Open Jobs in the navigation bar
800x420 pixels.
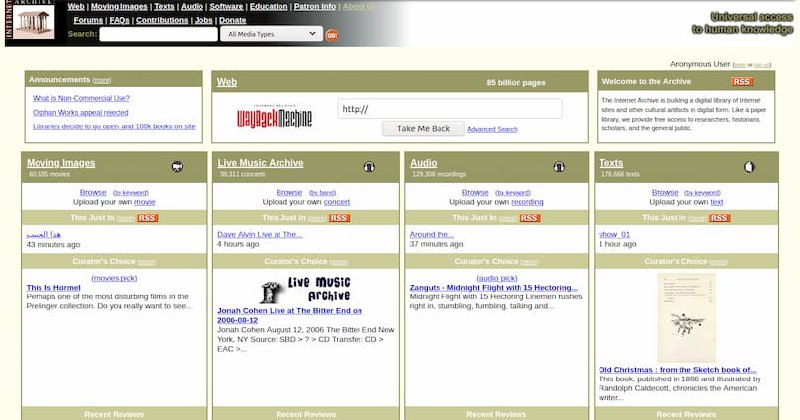tap(204, 20)
